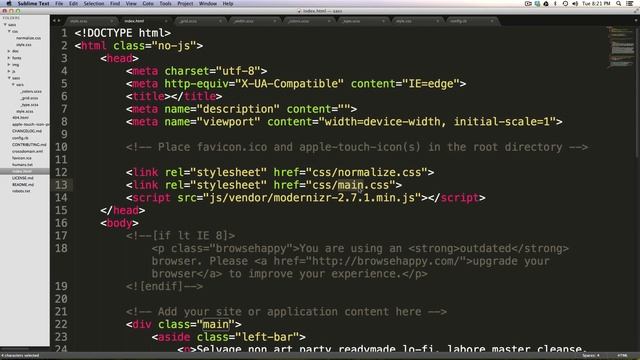The image size is (640, 360).
Task: Expand the js folder
Action: [x=9, y=71]
